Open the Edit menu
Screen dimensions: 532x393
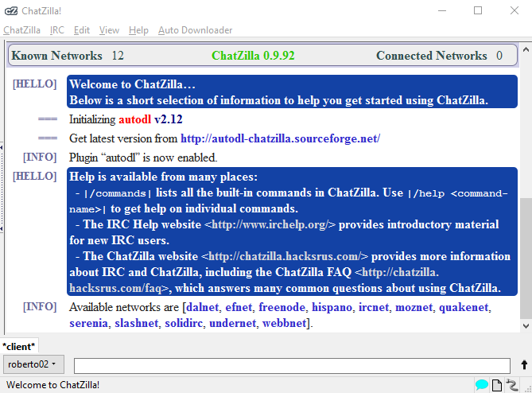82,30
